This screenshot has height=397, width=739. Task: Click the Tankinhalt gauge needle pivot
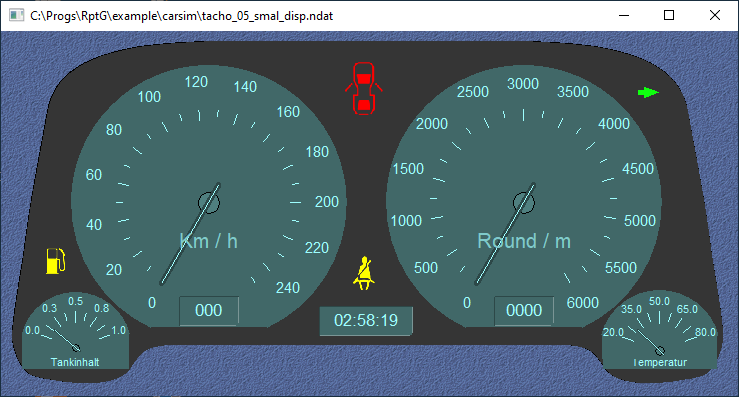pyautogui.click(x=76, y=348)
